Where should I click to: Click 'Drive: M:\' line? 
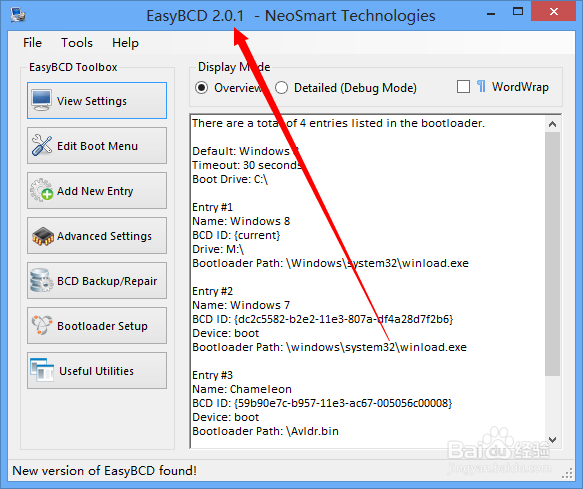pos(218,249)
